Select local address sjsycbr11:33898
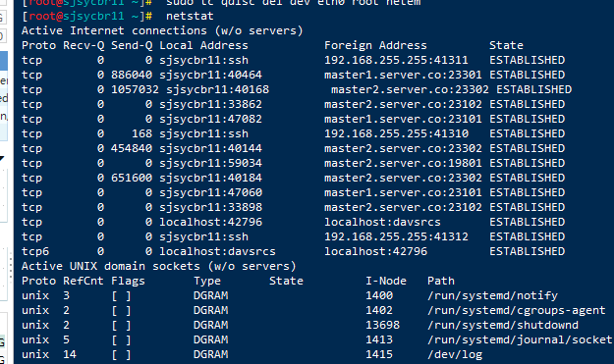The image size is (614, 364). [x=210, y=207]
